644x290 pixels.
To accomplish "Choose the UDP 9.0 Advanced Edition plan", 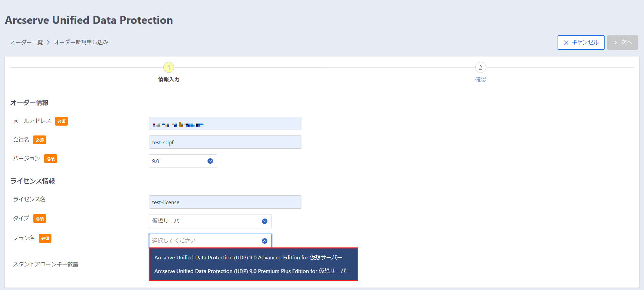I will [x=248, y=258].
